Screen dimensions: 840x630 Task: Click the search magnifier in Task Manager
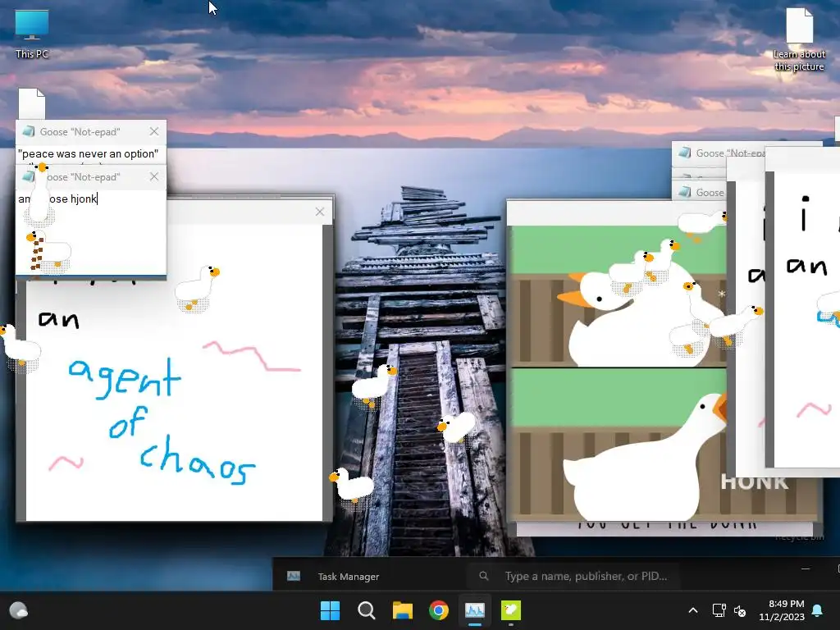[x=484, y=576]
